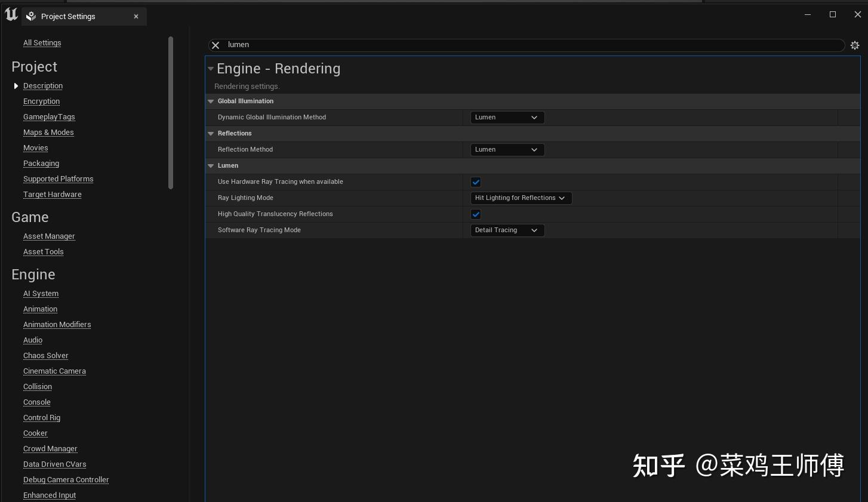Open the search options gear icon
Screen dimensions: 868x502
coord(854,45)
